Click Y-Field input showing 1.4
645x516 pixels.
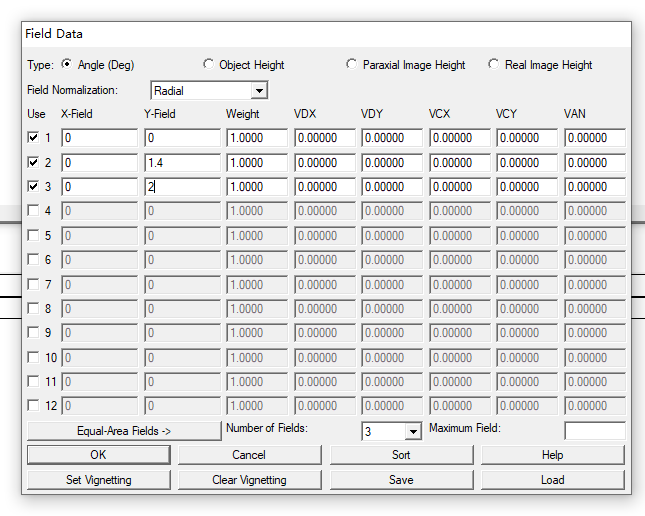coord(182,163)
